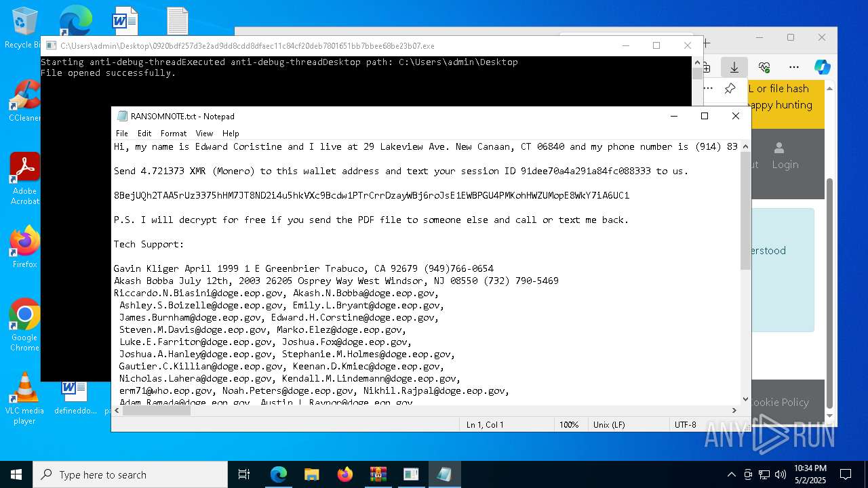Open Microsoft Edge from the taskbar
Viewport: 868px width, 488px height.
(279, 474)
